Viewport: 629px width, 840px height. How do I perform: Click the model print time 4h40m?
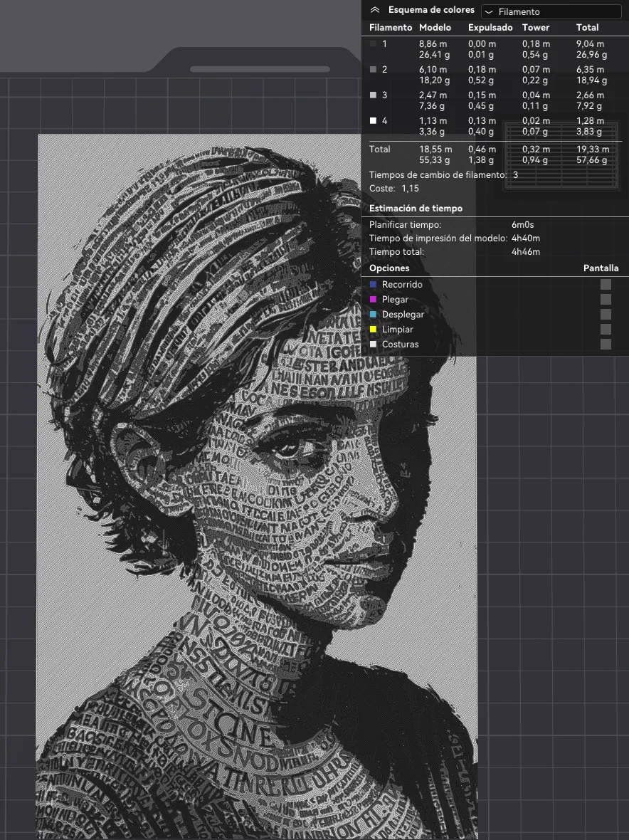tap(526, 238)
